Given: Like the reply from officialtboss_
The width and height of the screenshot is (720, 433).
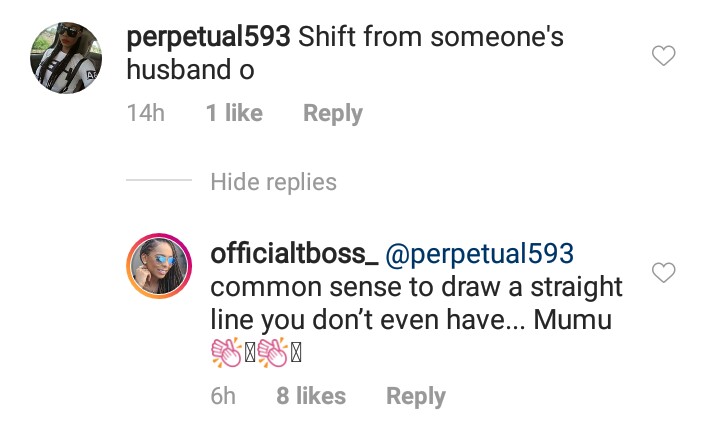Looking at the screenshot, I should [663, 272].
